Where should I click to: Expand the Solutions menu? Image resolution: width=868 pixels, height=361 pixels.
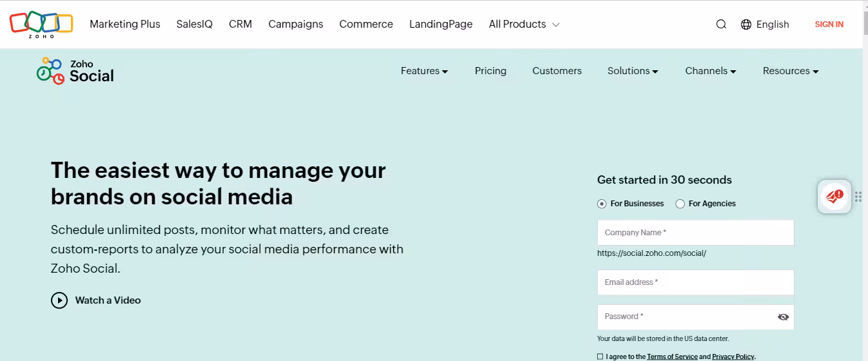coord(633,71)
